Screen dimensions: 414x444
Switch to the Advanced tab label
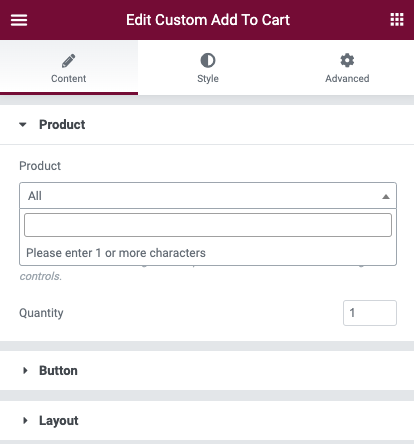347,79
